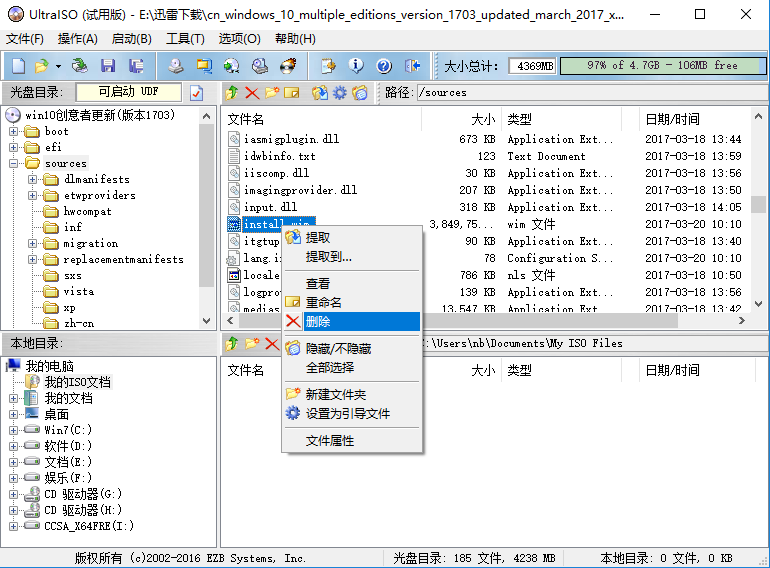Click the Convert image toolbar icon
This screenshot has height=568, width=770.
(x=231, y=66)
